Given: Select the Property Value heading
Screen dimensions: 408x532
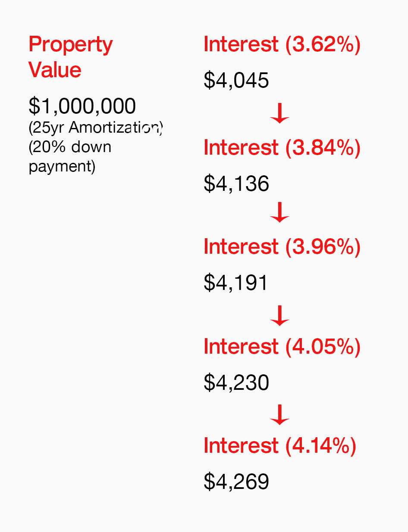Looking at the screenshot, I should pos(71,57).
